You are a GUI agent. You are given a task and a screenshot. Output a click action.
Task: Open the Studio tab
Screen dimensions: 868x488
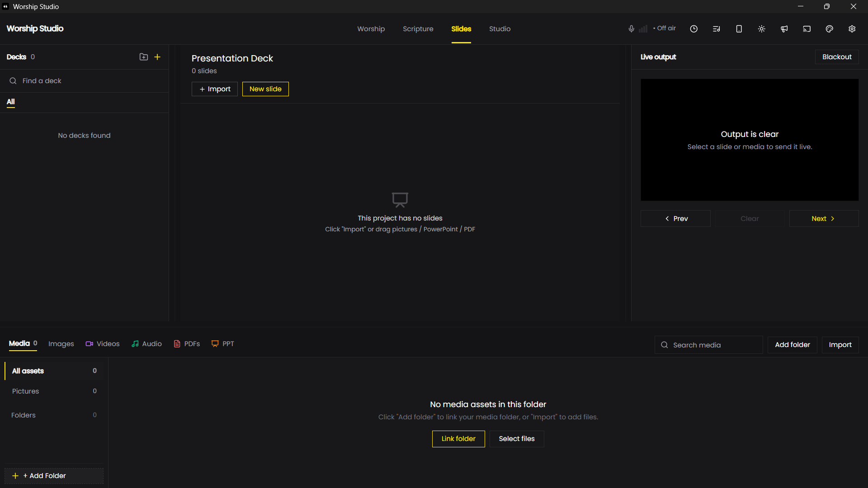click(500, 29)
